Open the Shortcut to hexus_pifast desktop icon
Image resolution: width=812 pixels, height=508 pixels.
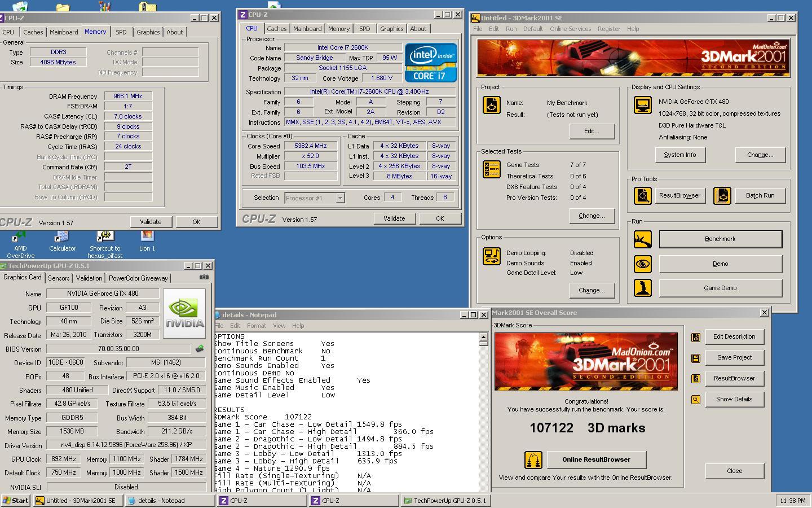pyautogui.click(x=105, y=244)
